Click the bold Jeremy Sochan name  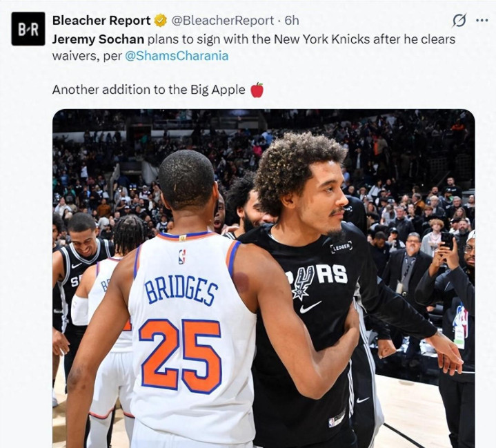(98, 39)
